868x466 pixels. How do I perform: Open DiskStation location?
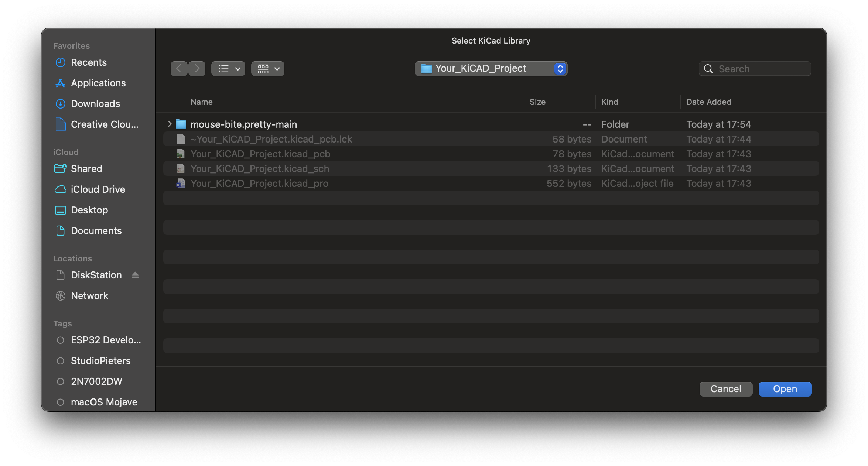96,275
